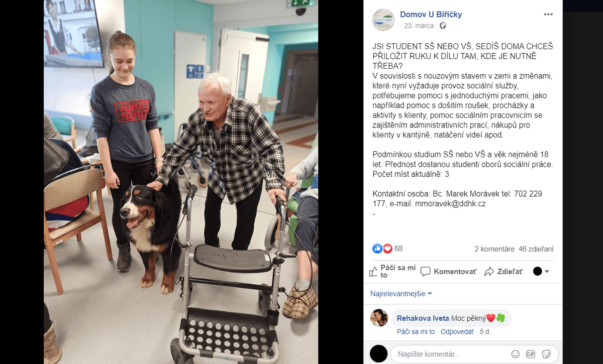Open the 2 komentáre link
The width and height of the screenshot is (603, 364).
point(494,249)
